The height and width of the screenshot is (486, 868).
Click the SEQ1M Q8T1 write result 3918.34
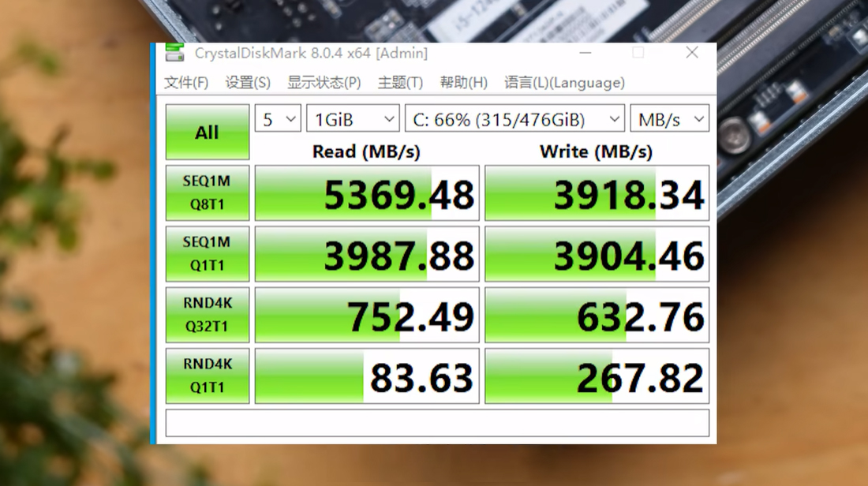pos(597,193)
